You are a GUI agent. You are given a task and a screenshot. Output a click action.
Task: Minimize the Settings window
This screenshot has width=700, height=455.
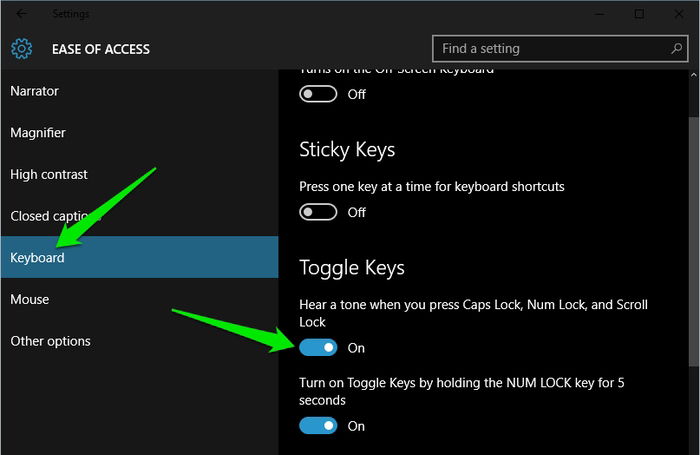coord(600,14)
